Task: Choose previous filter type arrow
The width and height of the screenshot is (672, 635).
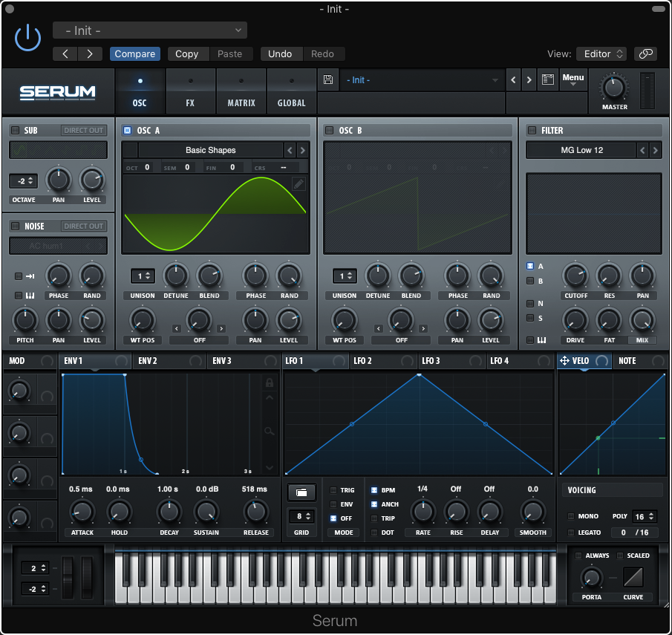Action: [642, 150]
